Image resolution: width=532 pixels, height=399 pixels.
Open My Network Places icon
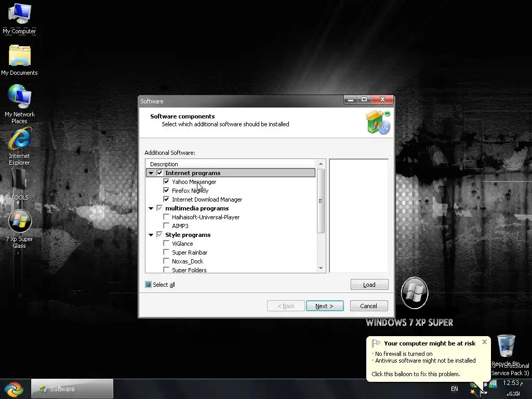pos(19,104)
